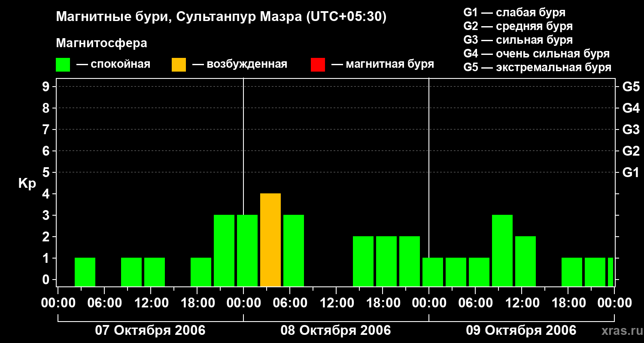
Task: Click 'G4 — очень сильная буря' legend line
Action: pos(537,54)
